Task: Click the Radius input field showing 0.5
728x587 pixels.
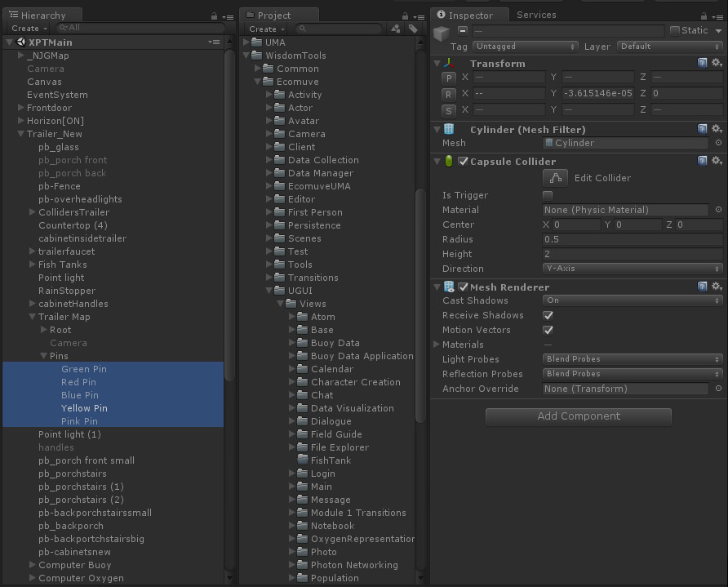Action: click(633, 239)
